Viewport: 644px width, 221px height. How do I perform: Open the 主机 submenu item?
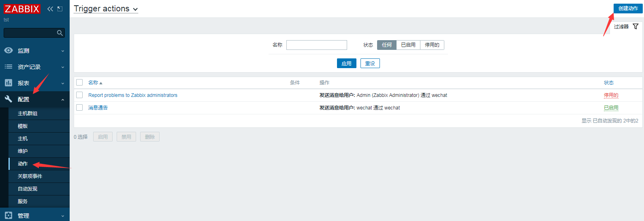39,139
